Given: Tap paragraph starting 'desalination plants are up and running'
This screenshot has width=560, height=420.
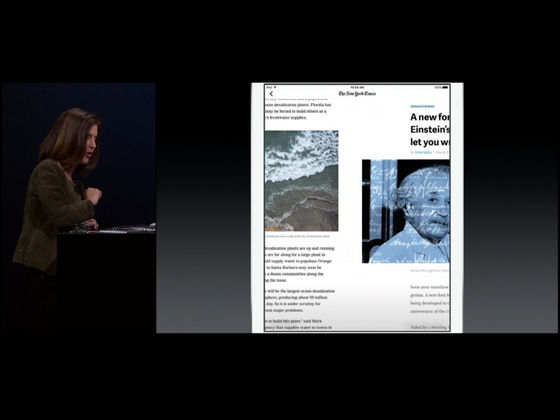Looking at the screenshot, I should click(300, 264).
